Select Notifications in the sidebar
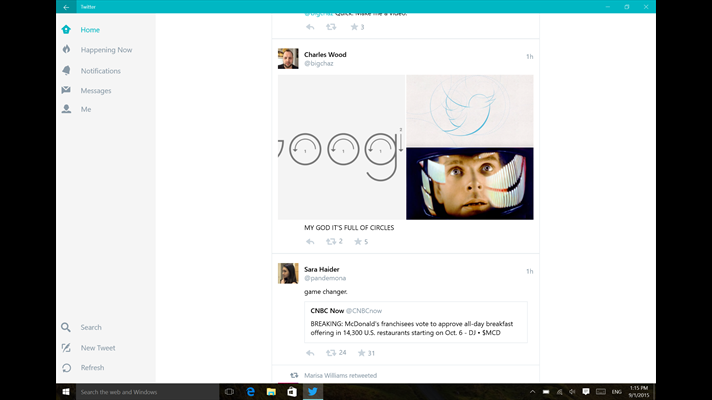 (x=100, y=71)
